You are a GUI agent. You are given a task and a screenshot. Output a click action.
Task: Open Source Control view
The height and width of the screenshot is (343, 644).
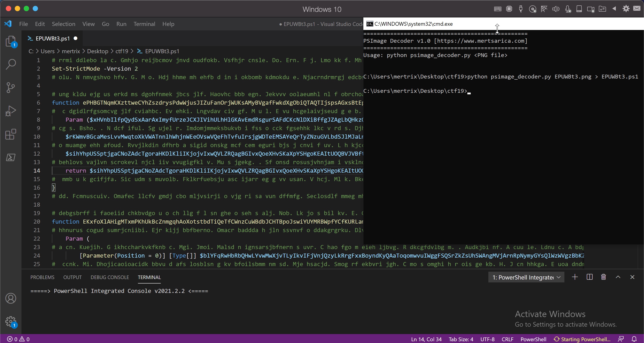11,87
